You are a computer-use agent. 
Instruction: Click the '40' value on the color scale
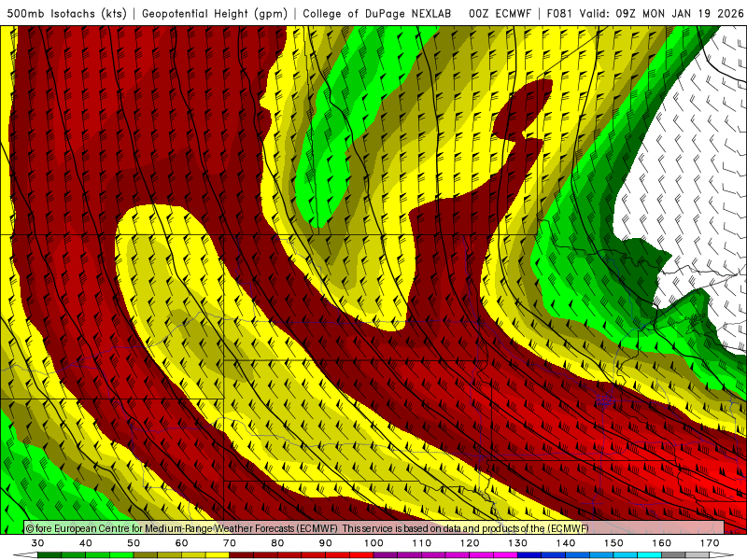click(x=86, y=543)
